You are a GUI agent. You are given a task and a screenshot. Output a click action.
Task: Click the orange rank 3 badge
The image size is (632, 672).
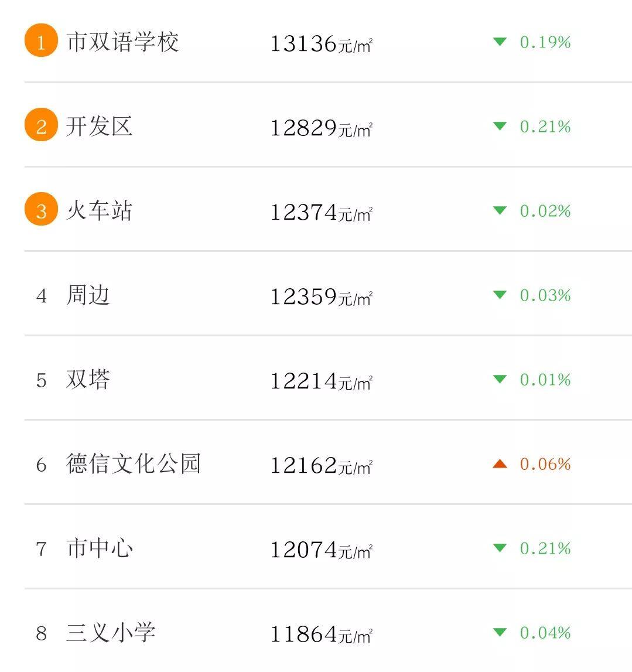tap(41, 209)
